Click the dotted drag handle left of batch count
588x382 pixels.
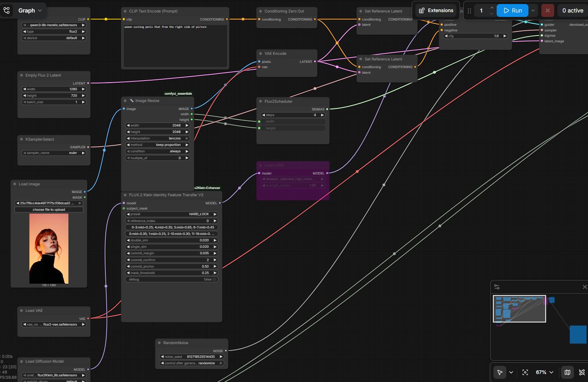[469, 10]
